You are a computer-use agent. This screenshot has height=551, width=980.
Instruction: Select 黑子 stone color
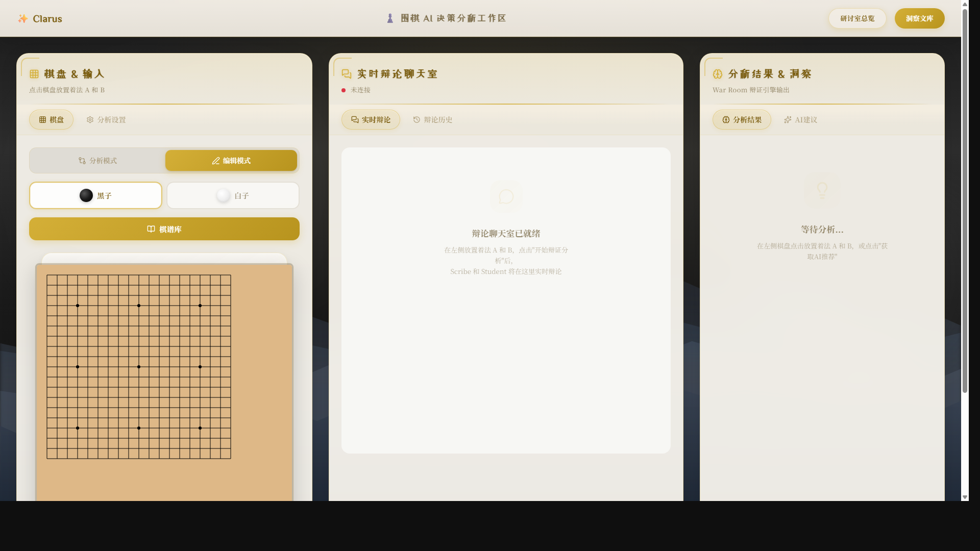click(95, 195)
